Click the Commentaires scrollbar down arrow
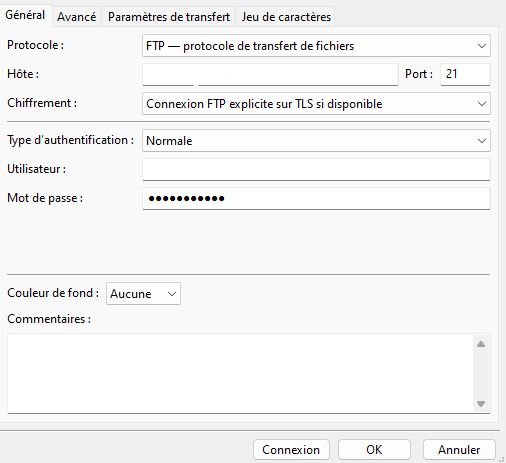 [481, 404]
